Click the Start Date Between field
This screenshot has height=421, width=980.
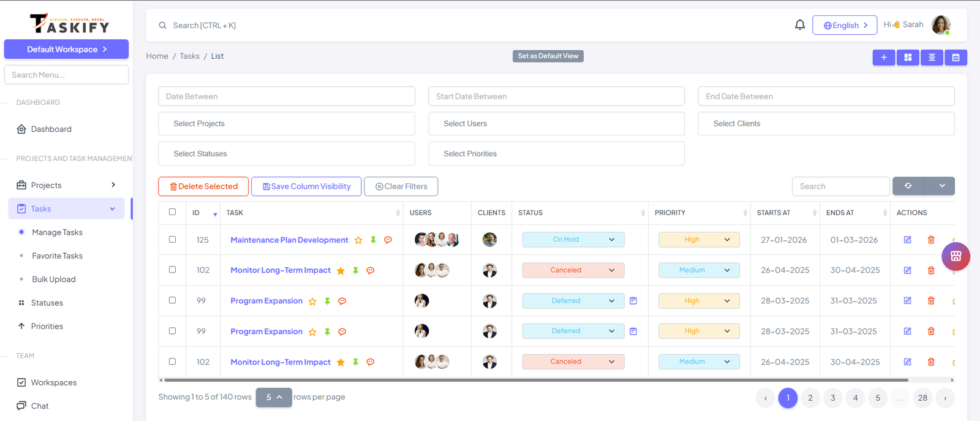[556, 96]
